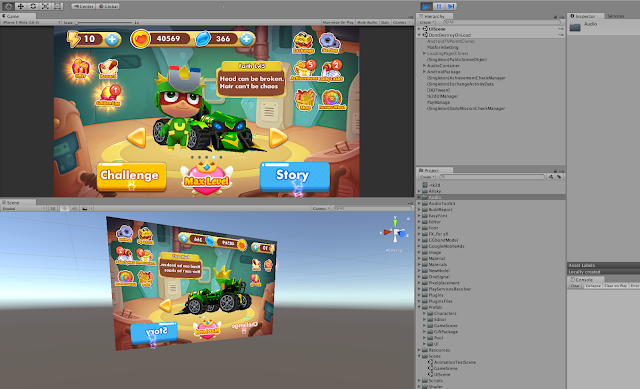The image size is (640, 389).
Task: Collapse the Prefab folder
Action: coord(419,307)
